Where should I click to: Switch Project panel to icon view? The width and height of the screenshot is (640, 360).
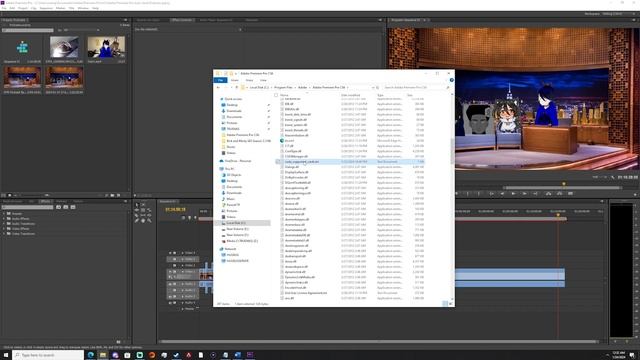9,196
